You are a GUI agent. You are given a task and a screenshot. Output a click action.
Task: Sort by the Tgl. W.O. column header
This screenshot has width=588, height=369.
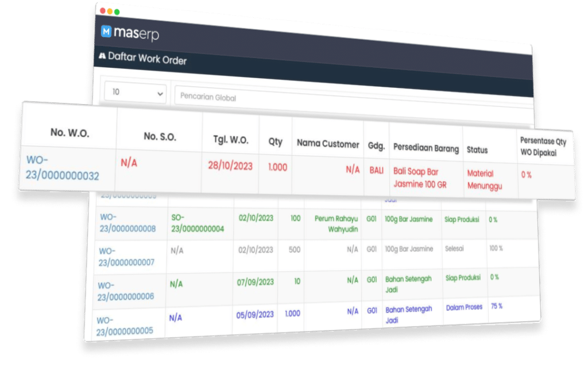coord(229,139)
